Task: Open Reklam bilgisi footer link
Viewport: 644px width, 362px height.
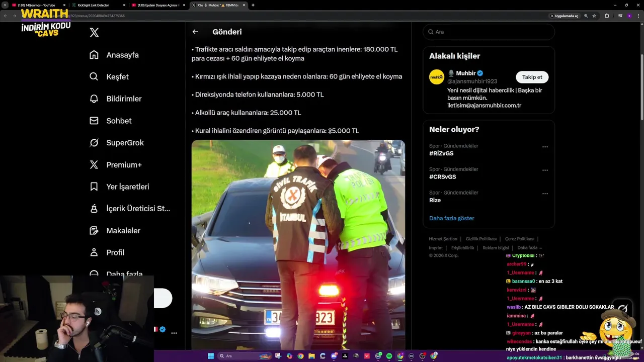Action: pos(496,247)
